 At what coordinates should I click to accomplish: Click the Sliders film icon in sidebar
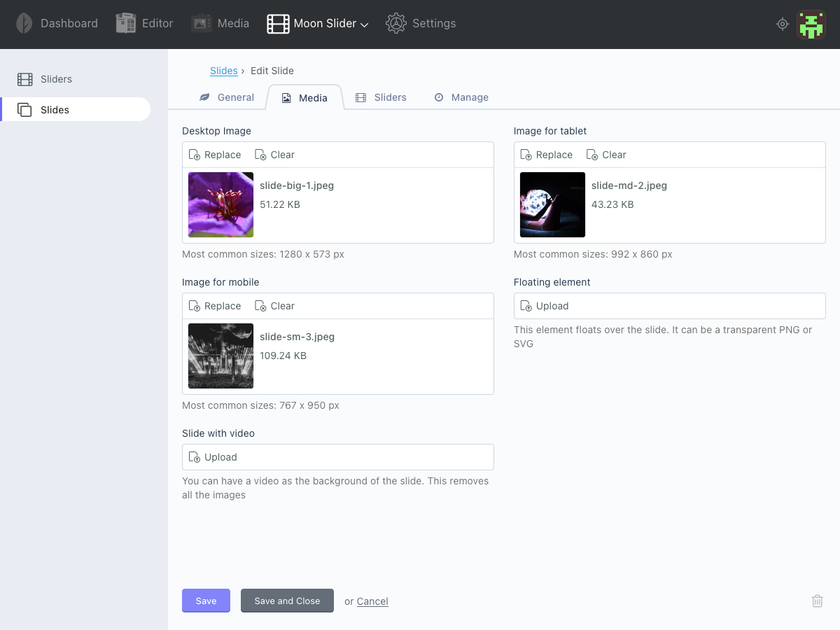(x=25, y=79)
